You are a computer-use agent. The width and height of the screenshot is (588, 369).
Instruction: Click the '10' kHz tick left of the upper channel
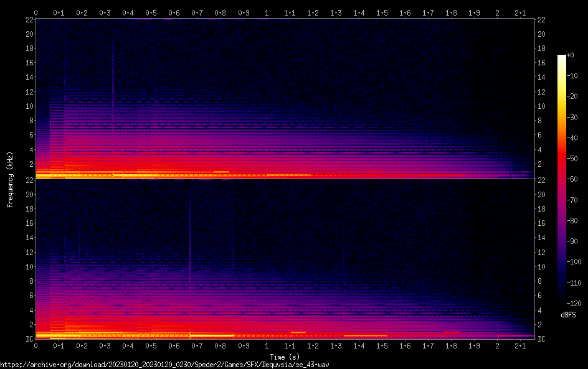tap(28, 106)
